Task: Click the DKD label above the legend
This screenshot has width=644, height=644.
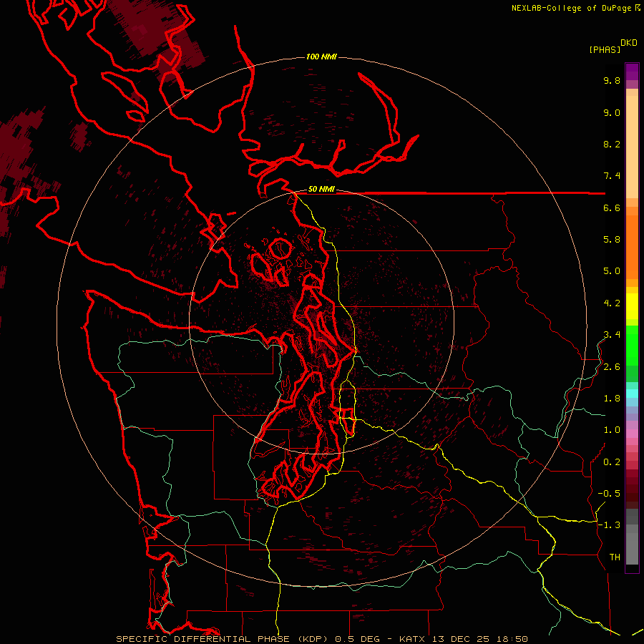Action: coord(629,43)
